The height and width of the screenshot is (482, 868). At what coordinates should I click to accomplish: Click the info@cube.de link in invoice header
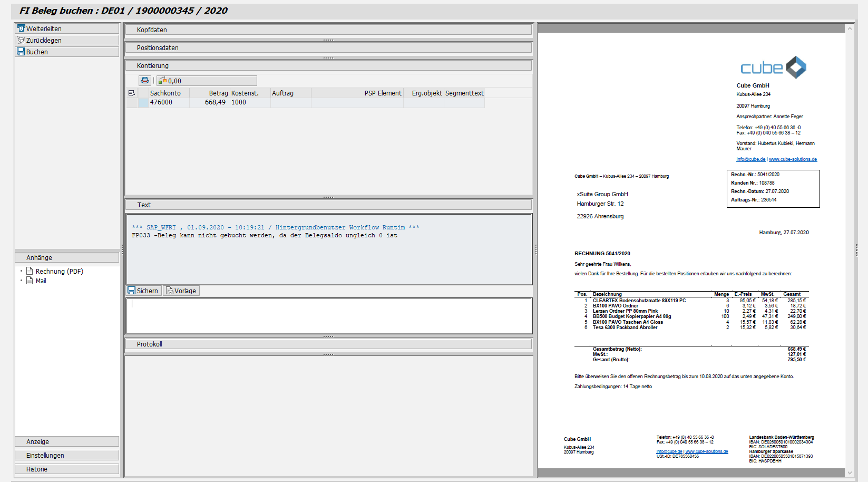[x=750, y=159]
